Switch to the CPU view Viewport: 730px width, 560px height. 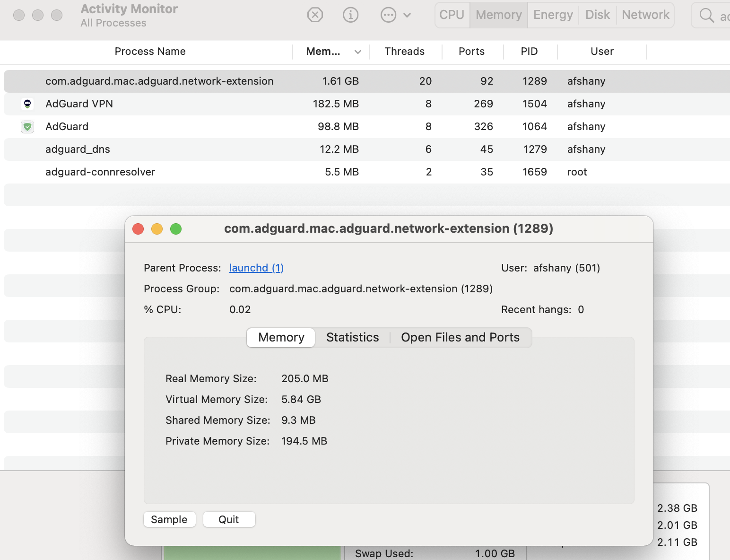coord(452,15)
